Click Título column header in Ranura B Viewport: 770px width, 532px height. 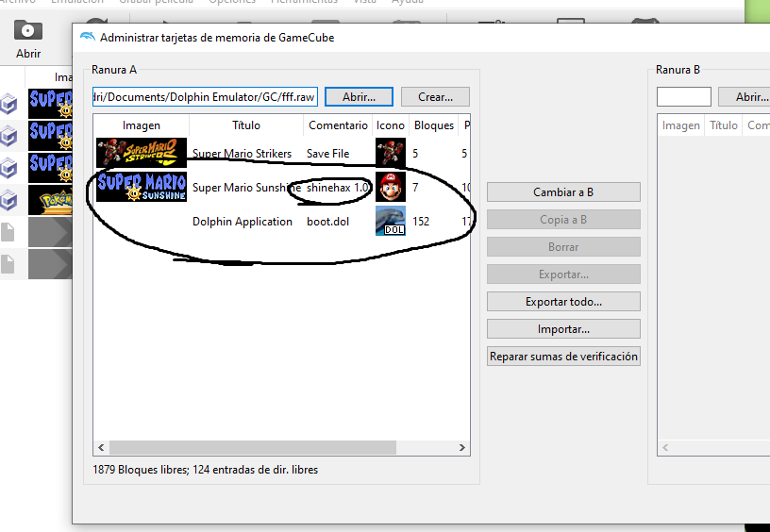coord(724,125)
